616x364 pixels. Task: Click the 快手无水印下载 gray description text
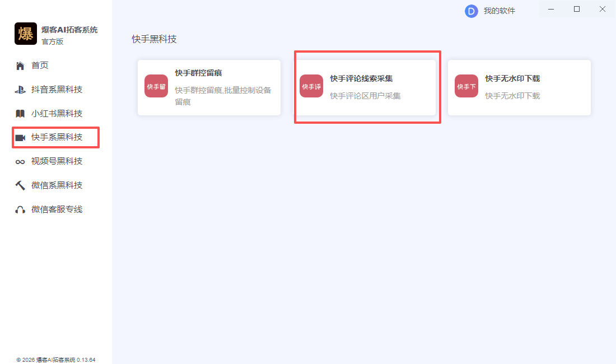512,96
